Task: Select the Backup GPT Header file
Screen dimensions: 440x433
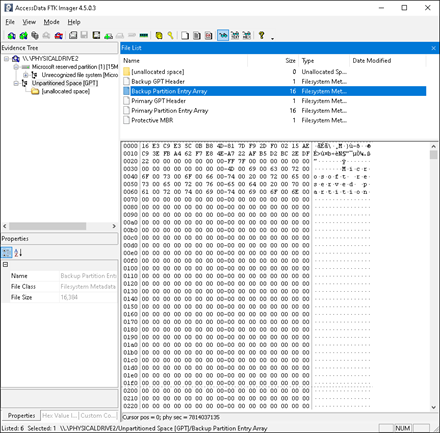Action: [274, 81]
